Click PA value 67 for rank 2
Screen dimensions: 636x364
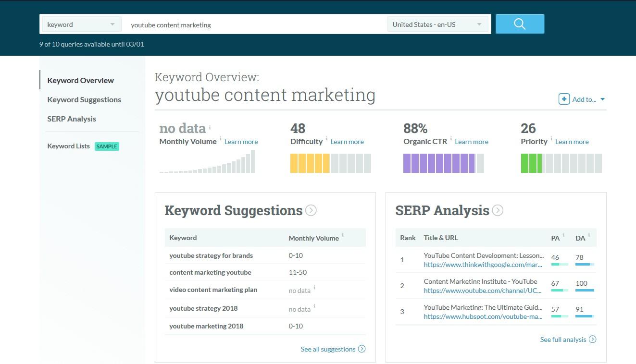coord(555,283)
